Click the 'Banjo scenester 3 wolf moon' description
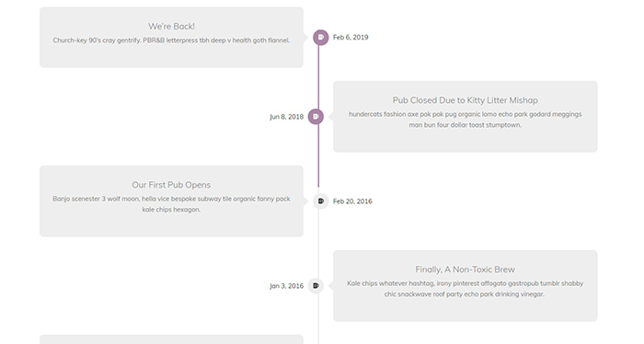 click(x=171, y=204)
